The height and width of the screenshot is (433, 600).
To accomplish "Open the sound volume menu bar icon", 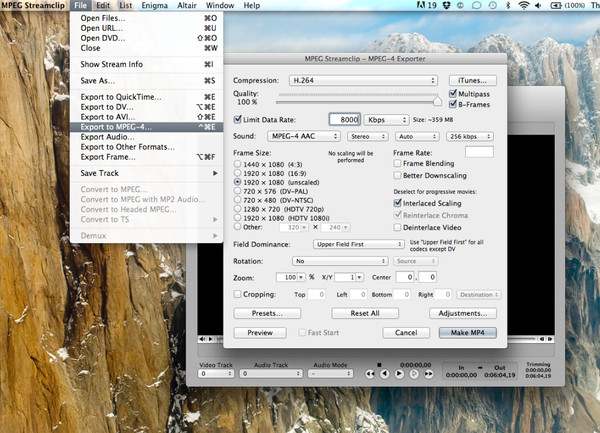I will [x=538, y=5].
